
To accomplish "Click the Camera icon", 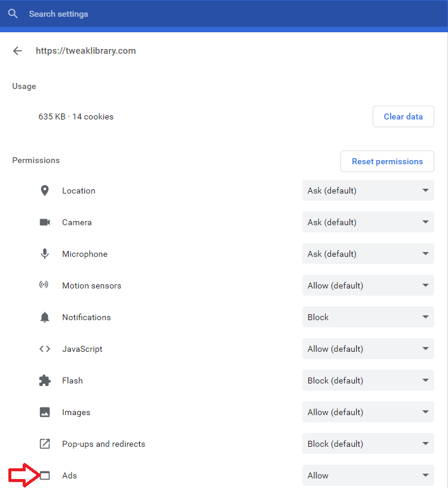I will tap(45, 222).
